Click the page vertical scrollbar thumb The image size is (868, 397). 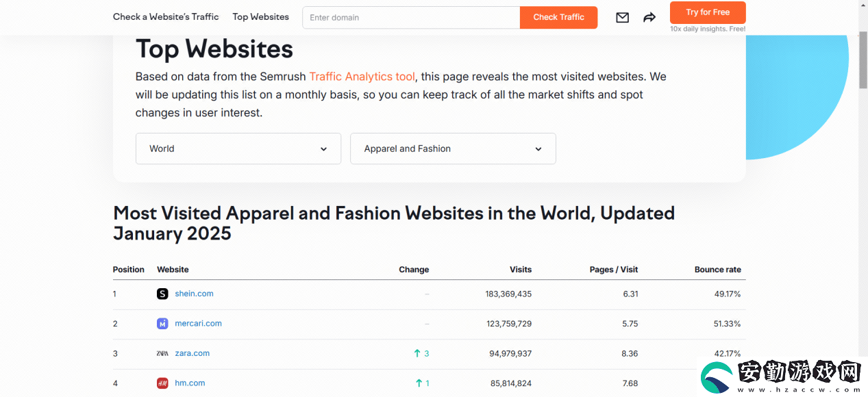[863, 59]
